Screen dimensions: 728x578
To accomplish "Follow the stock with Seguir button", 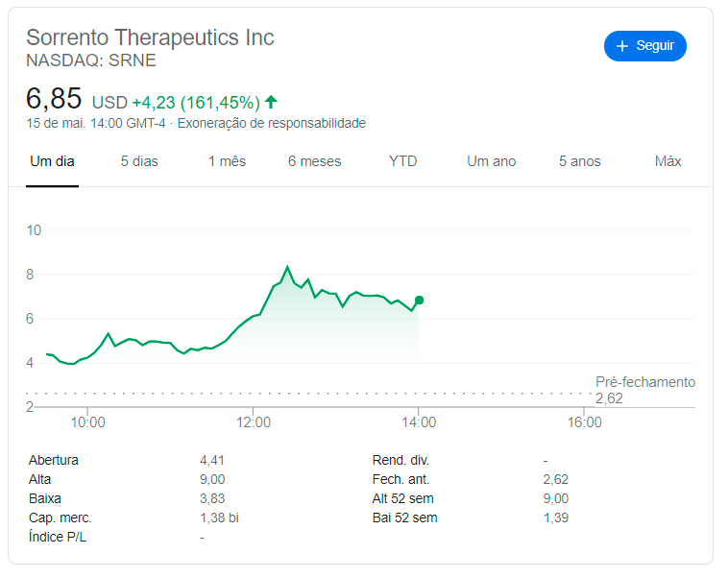I will 644,46.
